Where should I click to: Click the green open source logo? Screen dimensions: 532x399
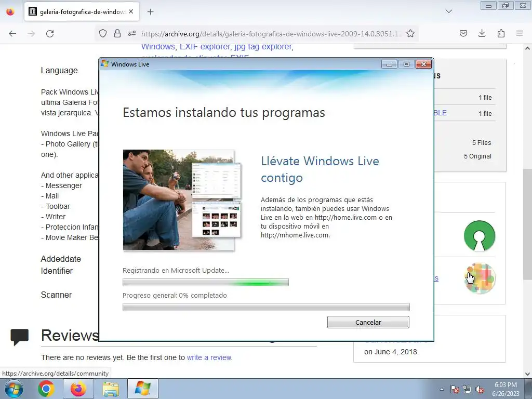[480, 236]
